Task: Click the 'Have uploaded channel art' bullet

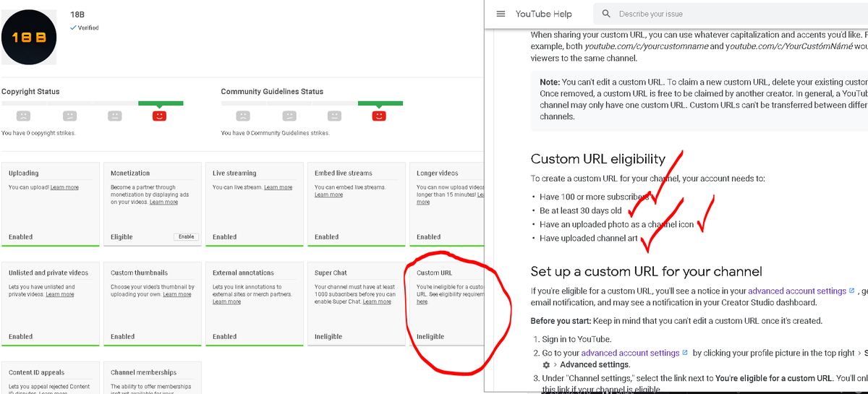Action: click(589, 238)
